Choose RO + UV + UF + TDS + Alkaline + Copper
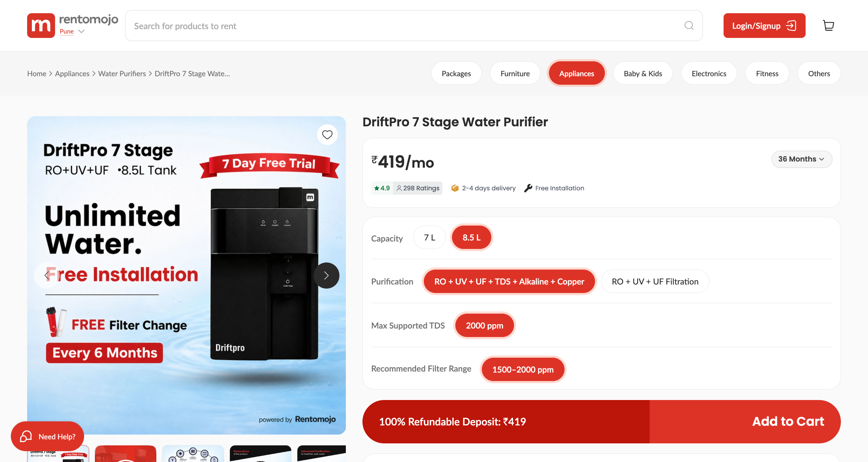 click(509, 281)
